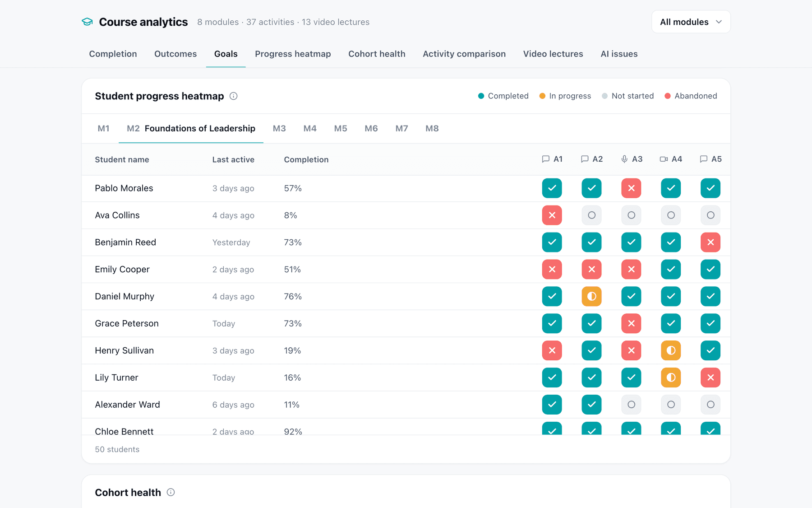812x508 pixels.
Task: Open the All modules dropdown
Action: (x=691, y=22)
